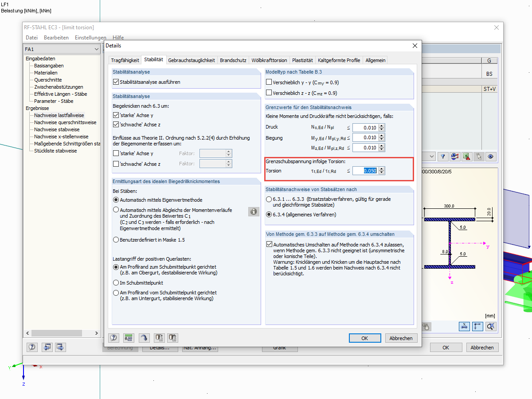Click the Mz,Ed limit spinner arrows
532x399 pixels.
[382, 148]
